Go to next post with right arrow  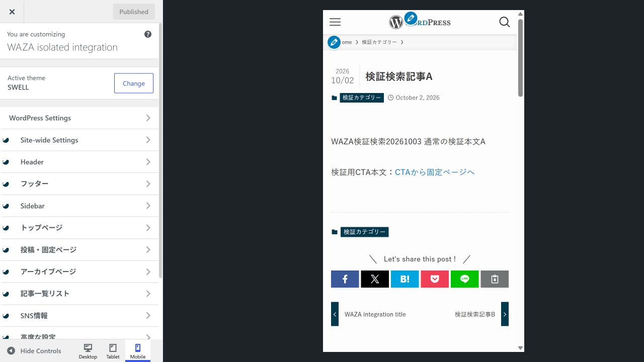[x=505, y=314]
